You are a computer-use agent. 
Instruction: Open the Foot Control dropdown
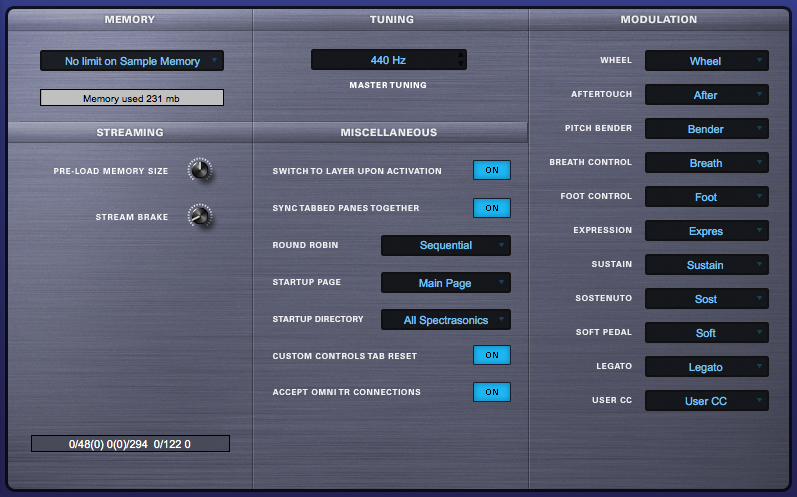(707, 197)
